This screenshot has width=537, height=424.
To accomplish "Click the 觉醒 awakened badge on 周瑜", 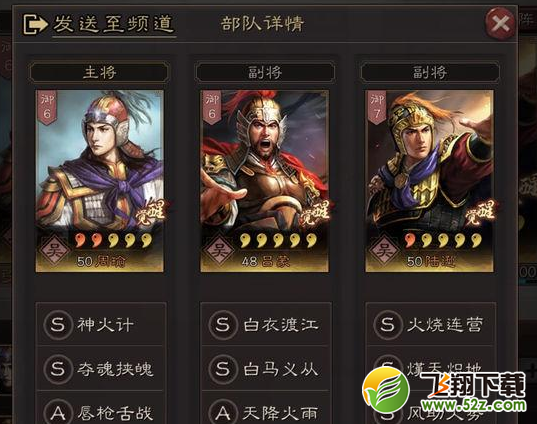I will pyautogui.click(x=150, y=214).
